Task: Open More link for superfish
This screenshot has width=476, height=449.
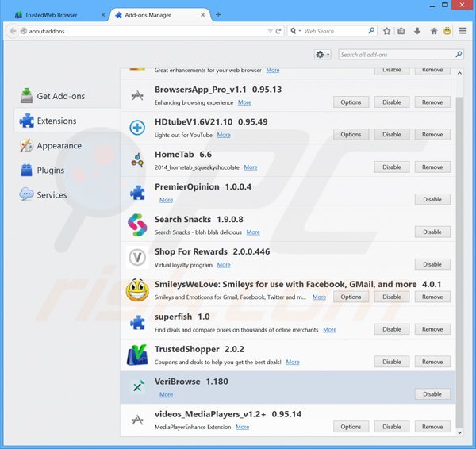Action: pyautogui.click(x=330, y=330)
